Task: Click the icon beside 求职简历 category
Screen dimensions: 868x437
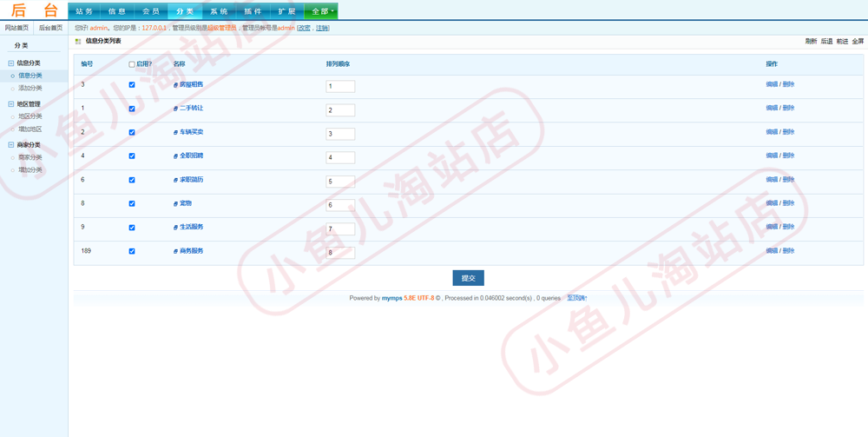Action: [175, 181]
